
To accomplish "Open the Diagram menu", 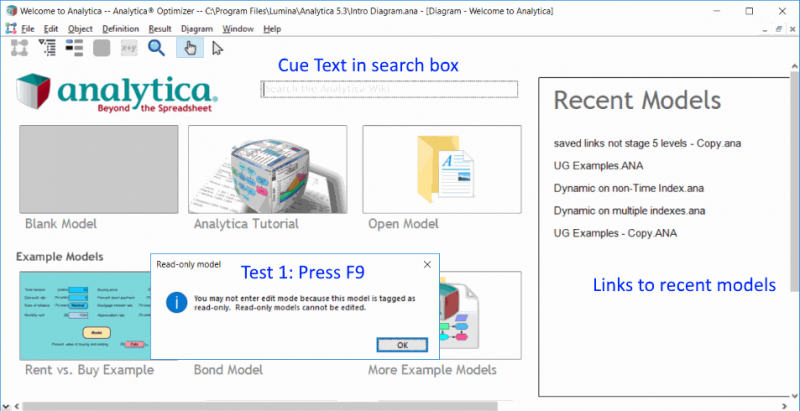I will point(197,29).
